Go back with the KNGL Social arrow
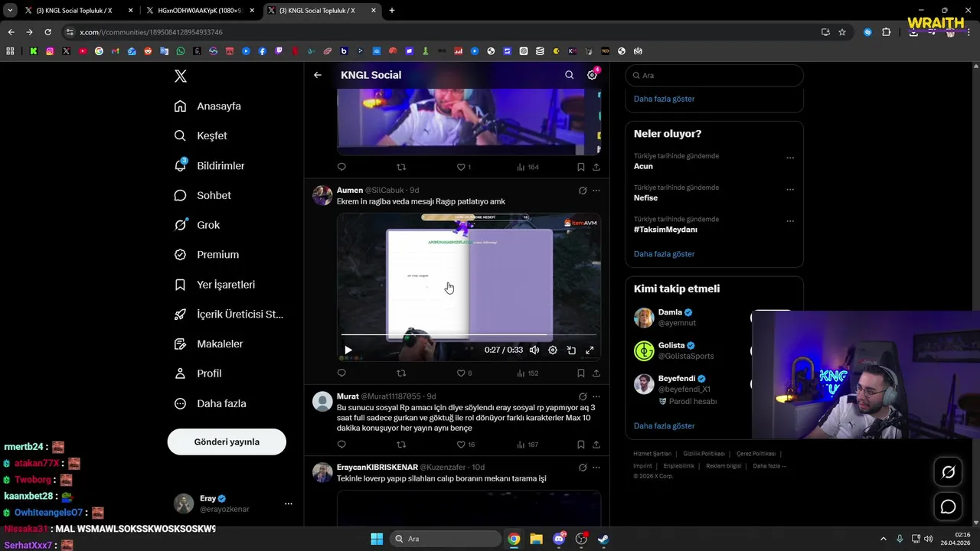Screen dimensions: 980x551 318,75
